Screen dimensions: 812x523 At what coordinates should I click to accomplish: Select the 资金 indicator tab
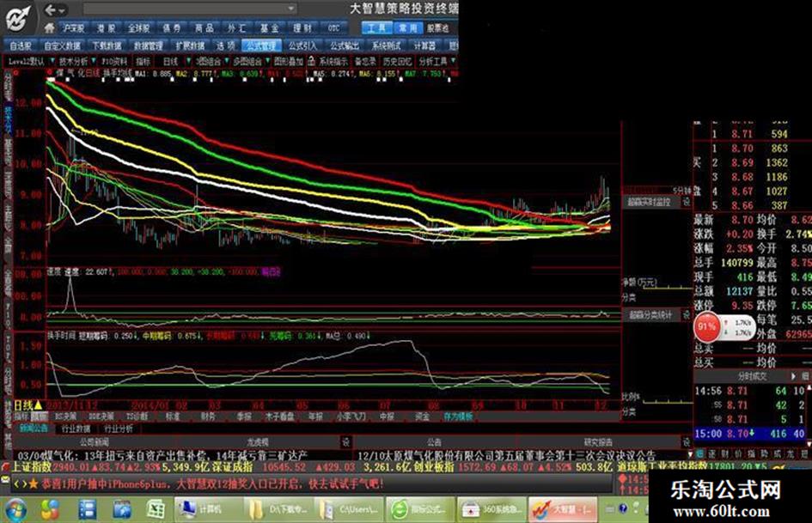tap(422, 416)
